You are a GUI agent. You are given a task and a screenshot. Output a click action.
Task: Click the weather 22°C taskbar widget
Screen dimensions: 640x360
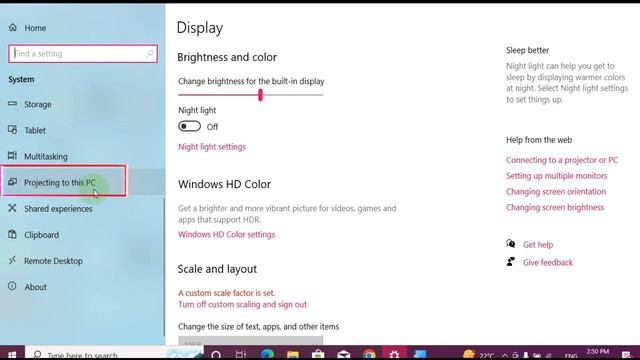[478, 354]
